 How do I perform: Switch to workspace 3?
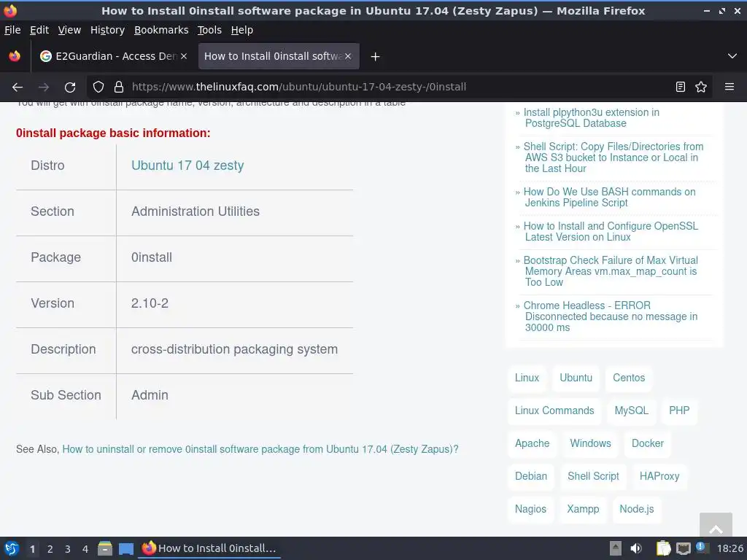click(68, 549)
